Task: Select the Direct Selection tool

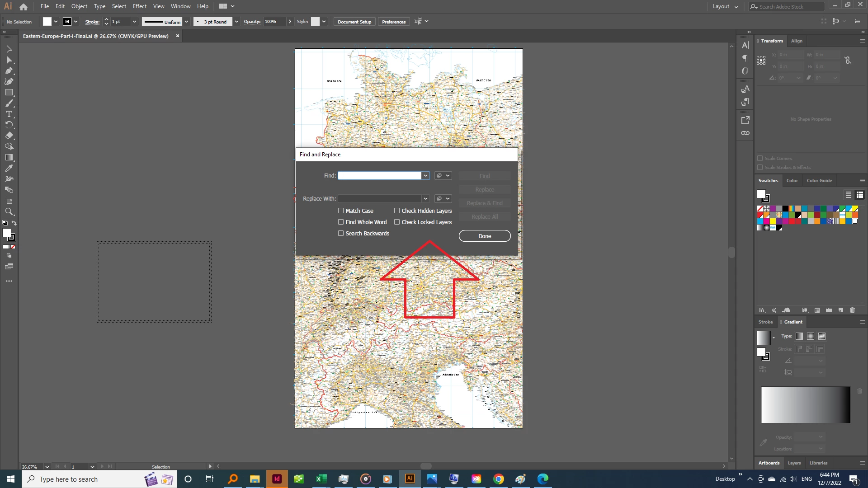Action: coord(9,60)
